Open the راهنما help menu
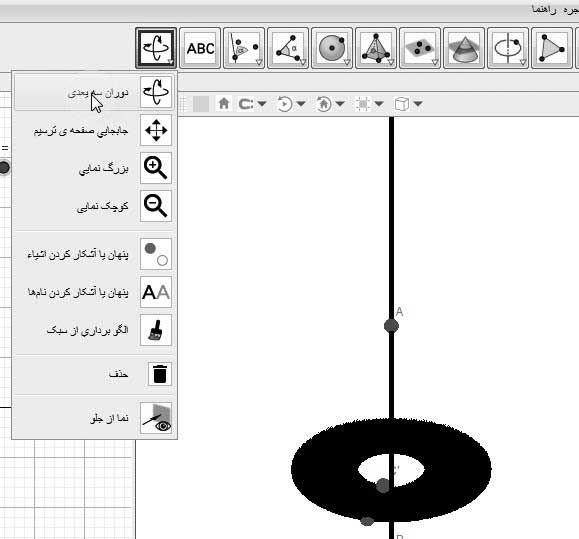The image size is (579, 539). click(x=544, y=10)
